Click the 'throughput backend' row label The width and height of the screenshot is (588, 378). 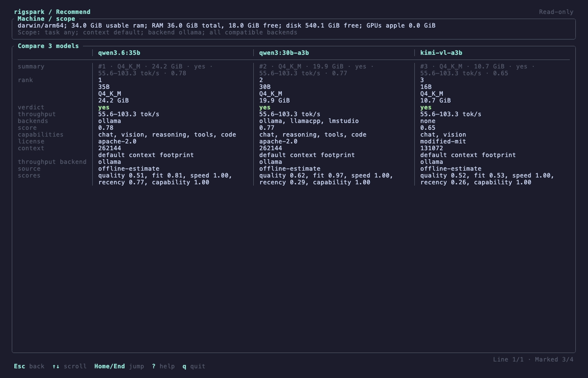52,162
